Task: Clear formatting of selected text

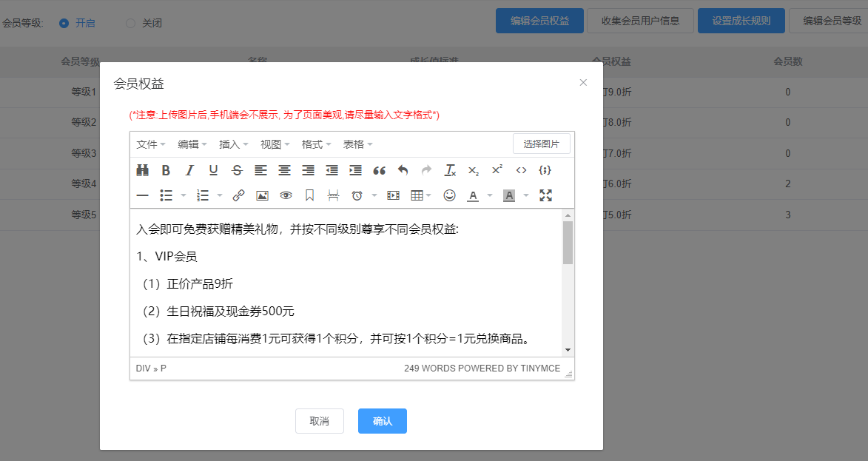Action: 450,170
